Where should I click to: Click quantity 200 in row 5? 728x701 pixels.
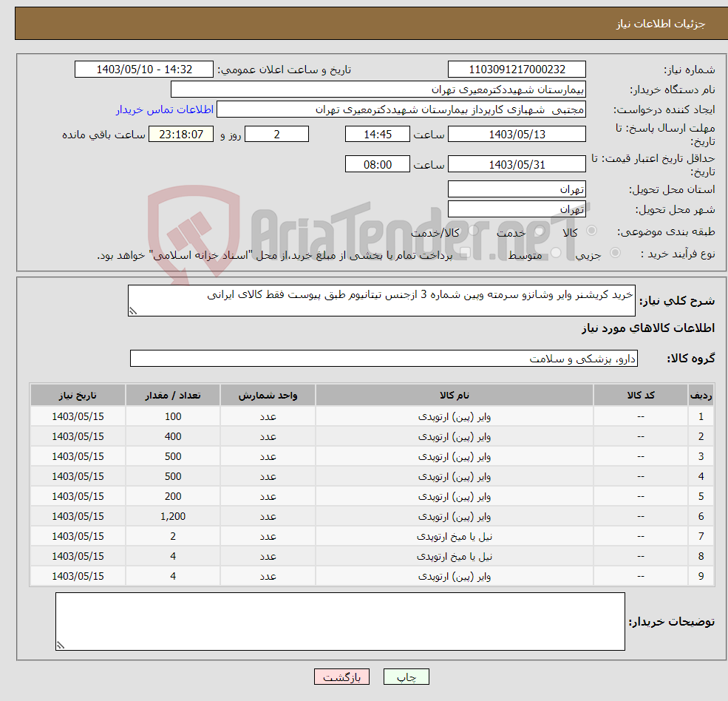[173, 497]
